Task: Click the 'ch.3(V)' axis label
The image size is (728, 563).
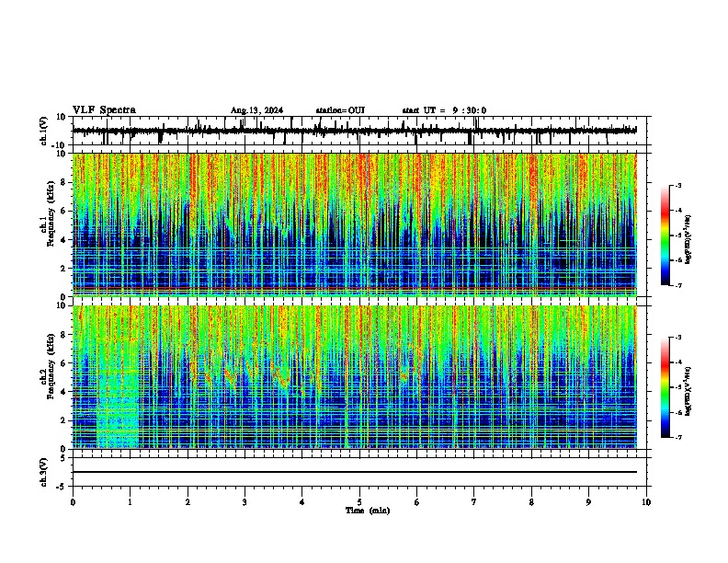Action: pos(44,472)
